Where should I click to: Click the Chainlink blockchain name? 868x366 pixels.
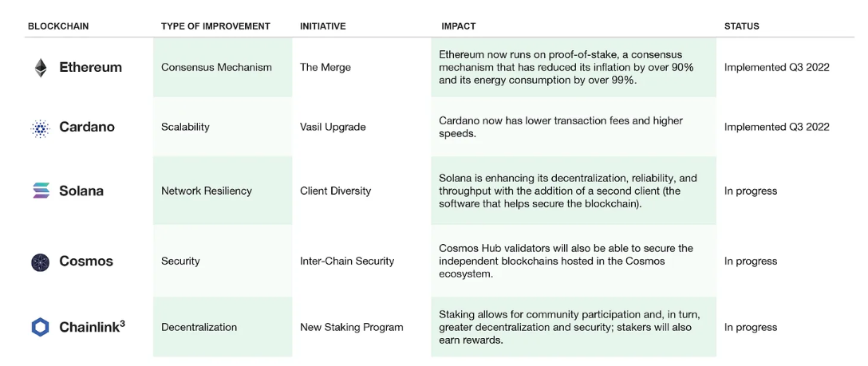(x=92, y=327)
